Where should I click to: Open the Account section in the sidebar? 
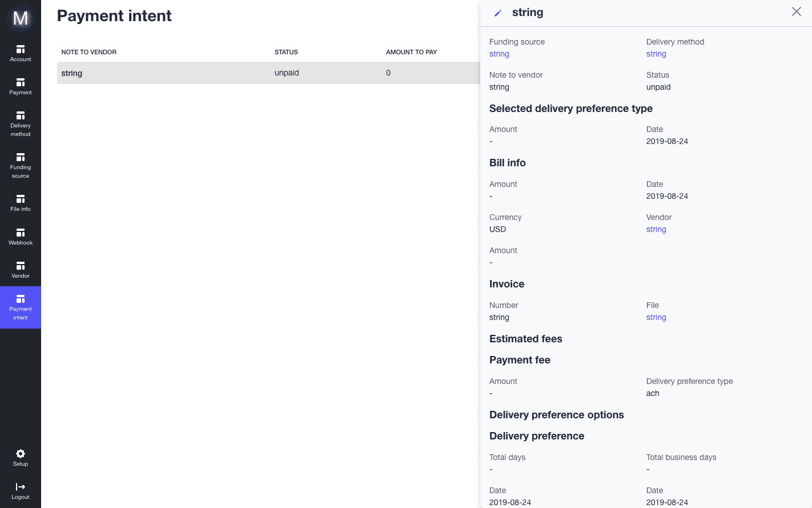(20, 52)
